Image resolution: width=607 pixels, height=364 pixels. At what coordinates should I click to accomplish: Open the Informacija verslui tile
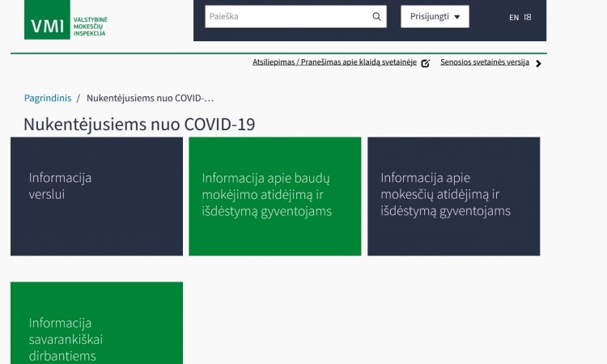pyautogui.click(x=97, y=196)
